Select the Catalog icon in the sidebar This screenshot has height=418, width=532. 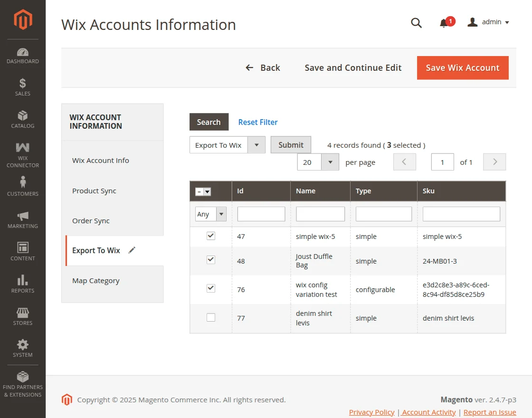coord(22,119)
